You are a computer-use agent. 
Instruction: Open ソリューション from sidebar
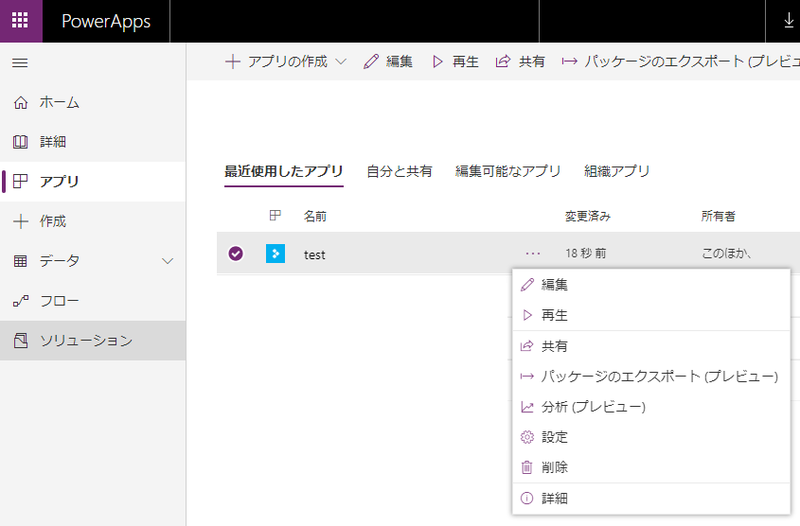pos(93,341)
